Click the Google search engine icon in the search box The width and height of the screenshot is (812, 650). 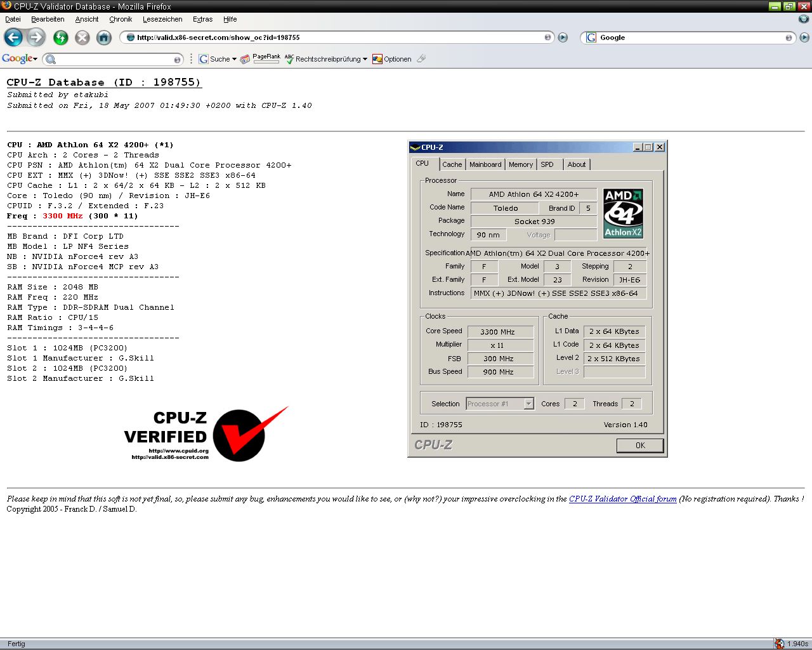tap(591, 37)
